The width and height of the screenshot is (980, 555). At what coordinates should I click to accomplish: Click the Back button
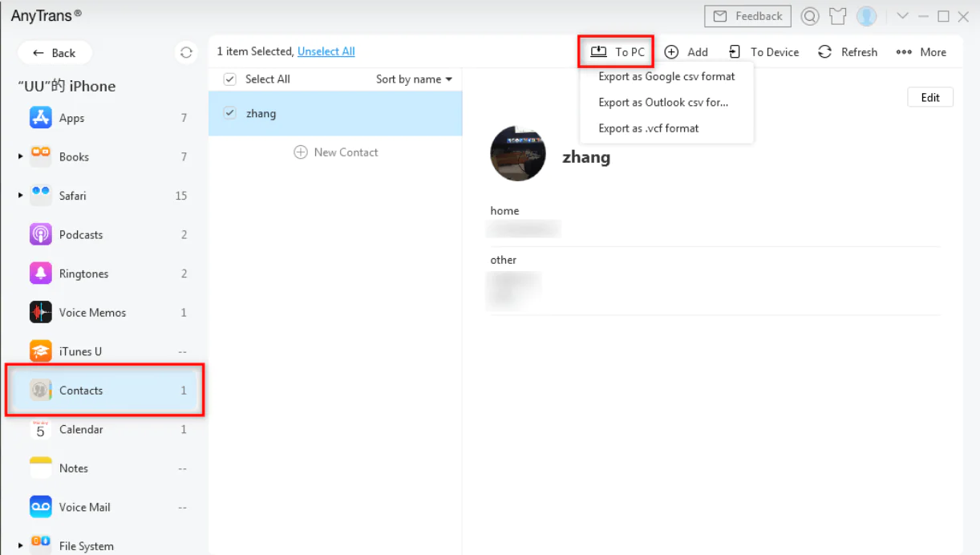(x=55, y=53)
